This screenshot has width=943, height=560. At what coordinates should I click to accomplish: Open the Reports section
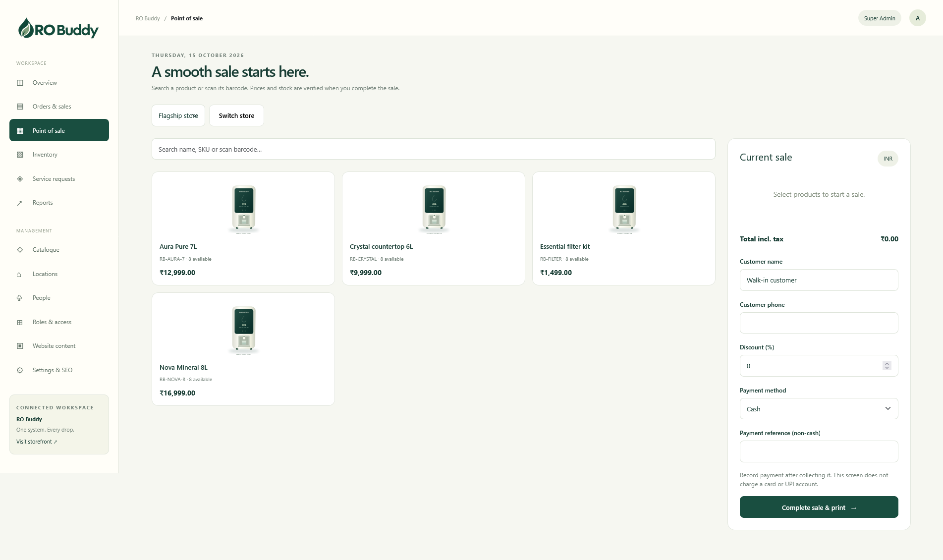[x=59, y=203]
